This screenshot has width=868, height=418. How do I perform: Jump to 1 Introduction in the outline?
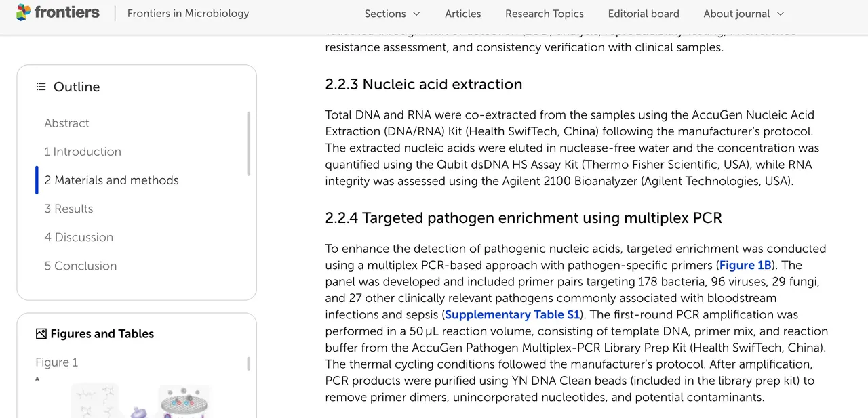(x=83, y=152)
